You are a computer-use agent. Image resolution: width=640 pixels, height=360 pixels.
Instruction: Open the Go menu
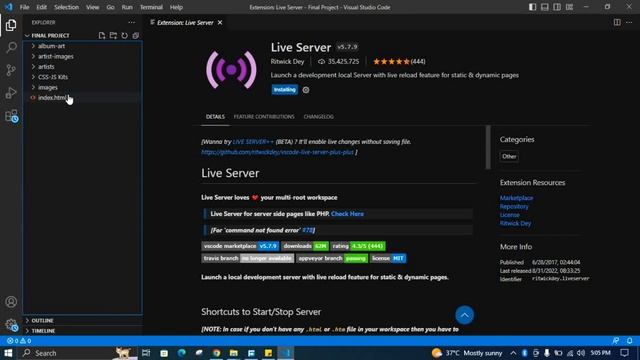coord(110,7)
